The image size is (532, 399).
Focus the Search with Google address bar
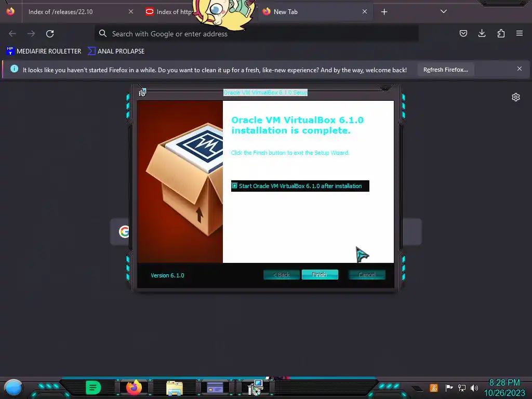(x=257, y=34)
